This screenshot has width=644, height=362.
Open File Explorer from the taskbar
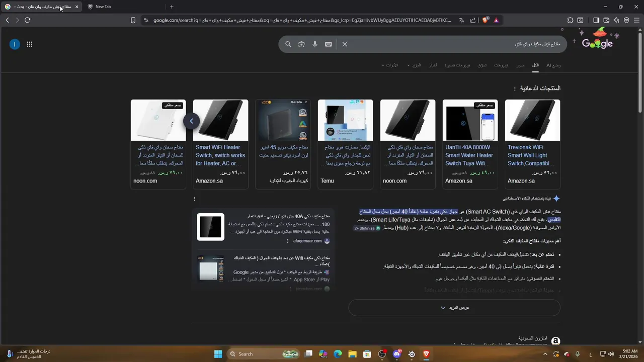pos(353,354)
